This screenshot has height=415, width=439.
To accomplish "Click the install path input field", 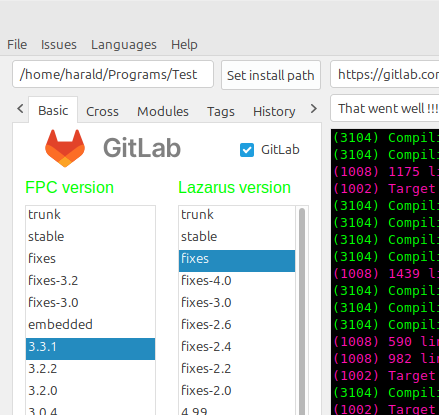I will (113, 74).
